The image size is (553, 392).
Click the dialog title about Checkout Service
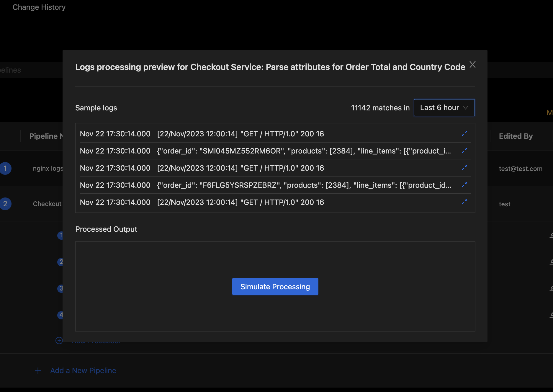tap(270, 67)
